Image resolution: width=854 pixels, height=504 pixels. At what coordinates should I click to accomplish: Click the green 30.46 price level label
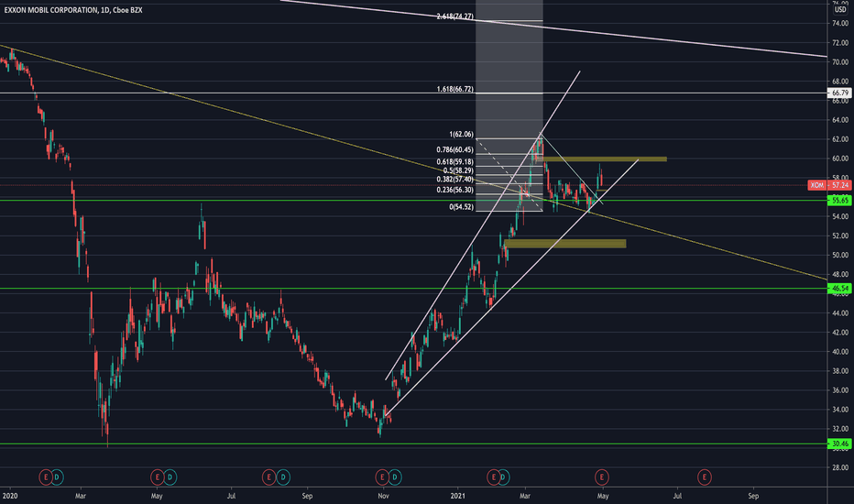[x=839, y=444]
